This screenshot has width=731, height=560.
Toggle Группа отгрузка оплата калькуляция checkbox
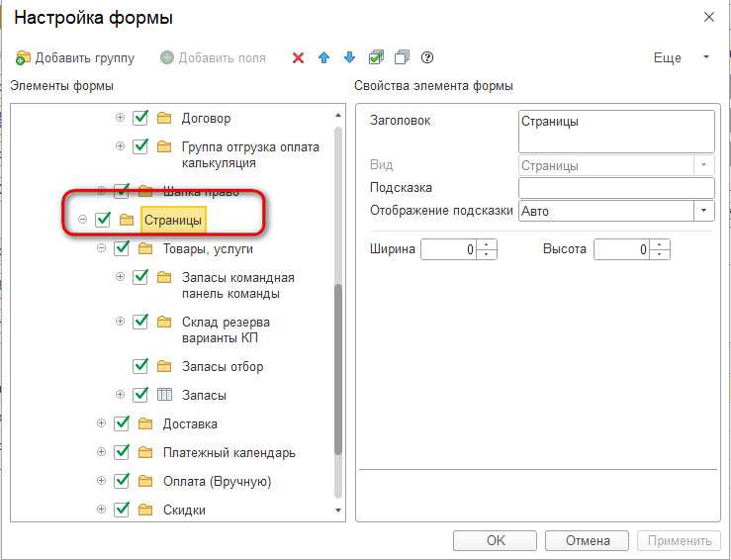pyautogui.click(x=140, y=146)
